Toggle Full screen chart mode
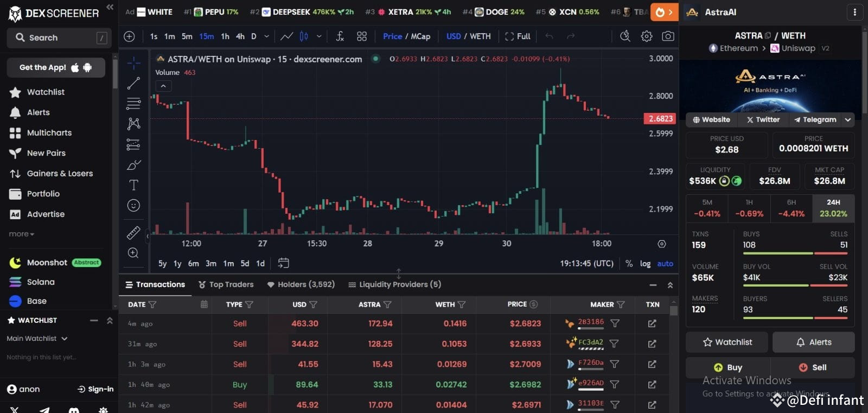The image size is (868, 413). pyautogui.click(x=518, y=36)
